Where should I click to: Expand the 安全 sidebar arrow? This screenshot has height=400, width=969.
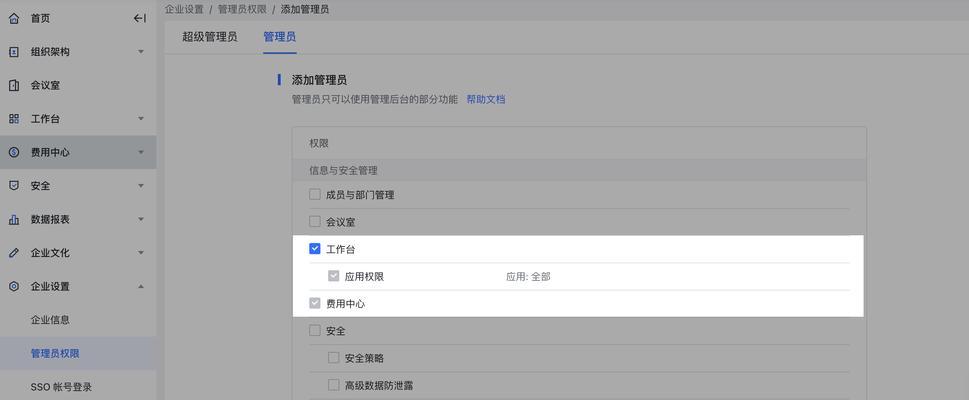pyautogui.click(x=141, y=185)
